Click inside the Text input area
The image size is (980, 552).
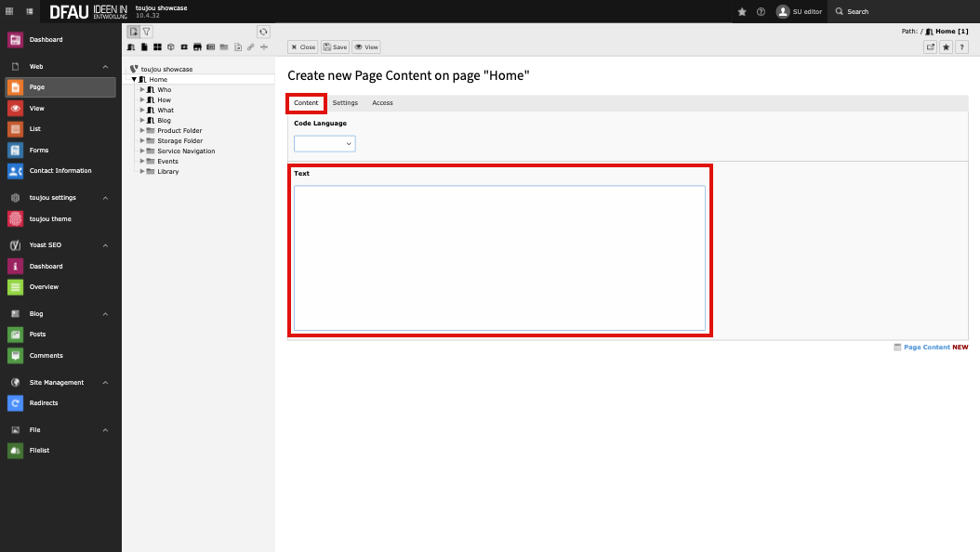499,257
